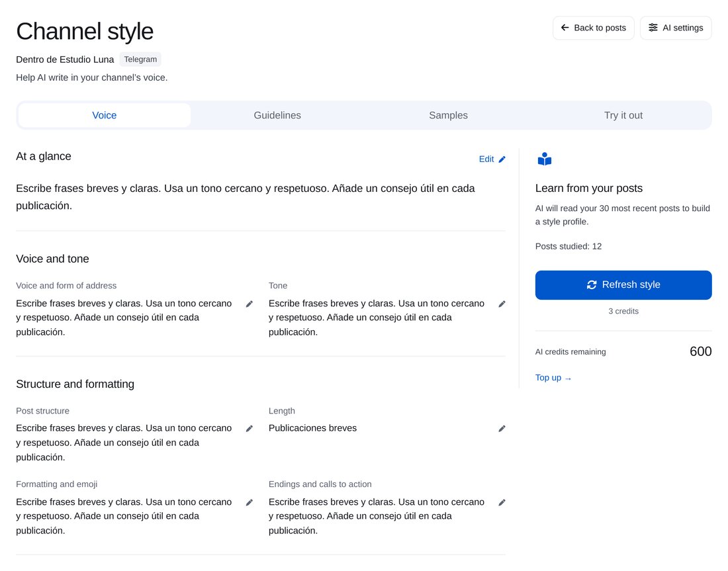Click the Formatting and emoji description text
Screen dimensions: 728x571
[x=124, y=516]
